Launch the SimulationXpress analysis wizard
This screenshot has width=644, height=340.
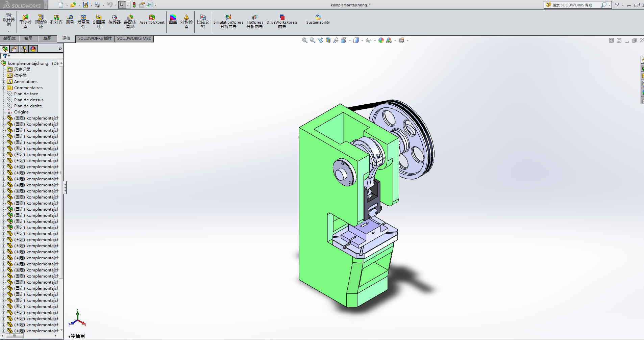(228, 20)
